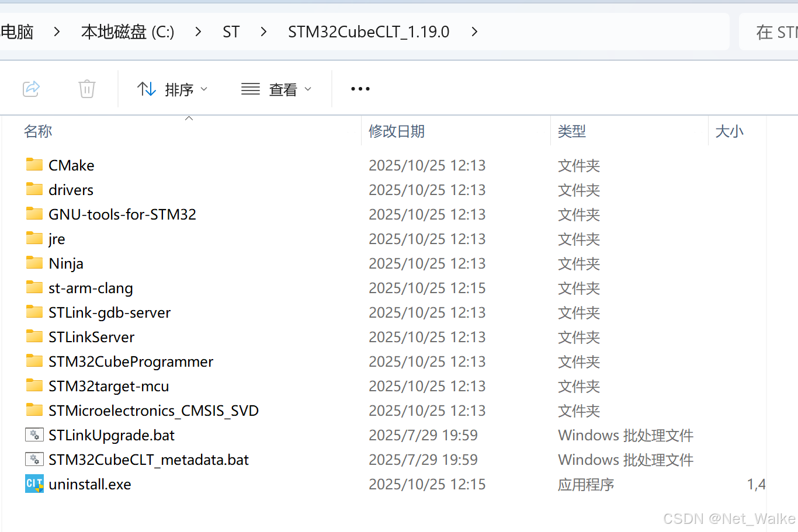
Task: Select the STLinkUpgrade.bat file name
Action: (x=112, y=435)
